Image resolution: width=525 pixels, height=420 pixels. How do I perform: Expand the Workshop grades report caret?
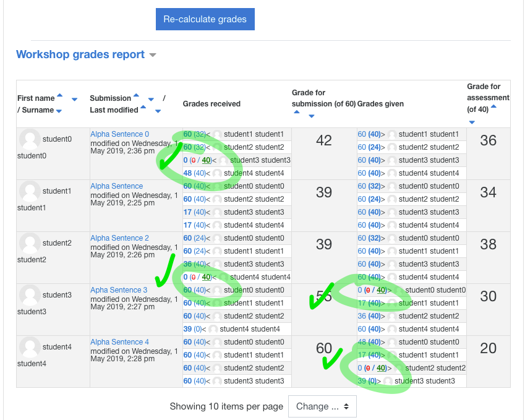(153, 55)
